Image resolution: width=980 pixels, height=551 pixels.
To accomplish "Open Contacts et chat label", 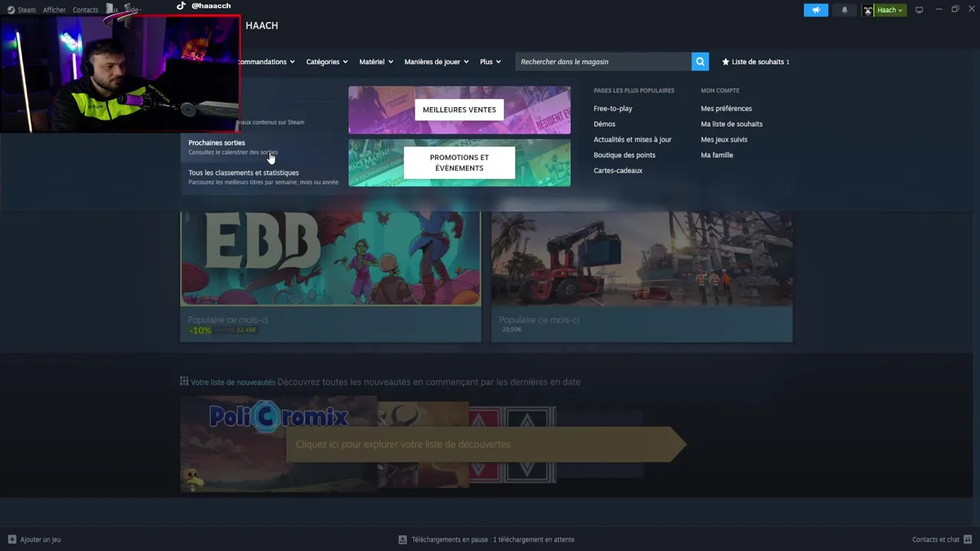I will [936, 540].
